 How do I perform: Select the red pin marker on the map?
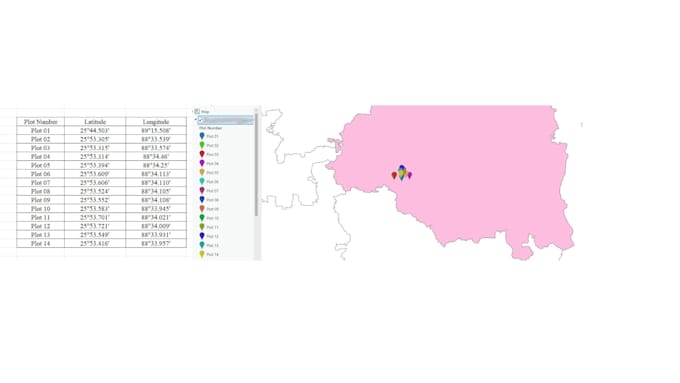(x=394, y=175)
